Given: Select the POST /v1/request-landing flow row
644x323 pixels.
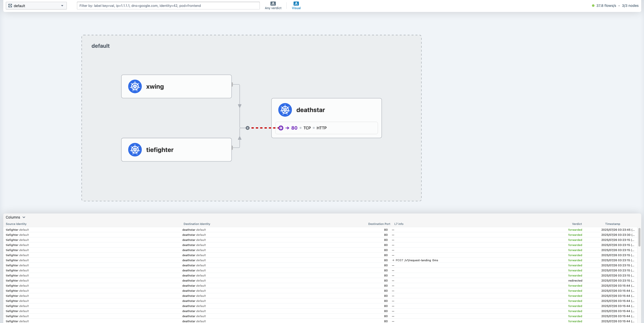Looking at the screenshot, I should tap(416, 260).
